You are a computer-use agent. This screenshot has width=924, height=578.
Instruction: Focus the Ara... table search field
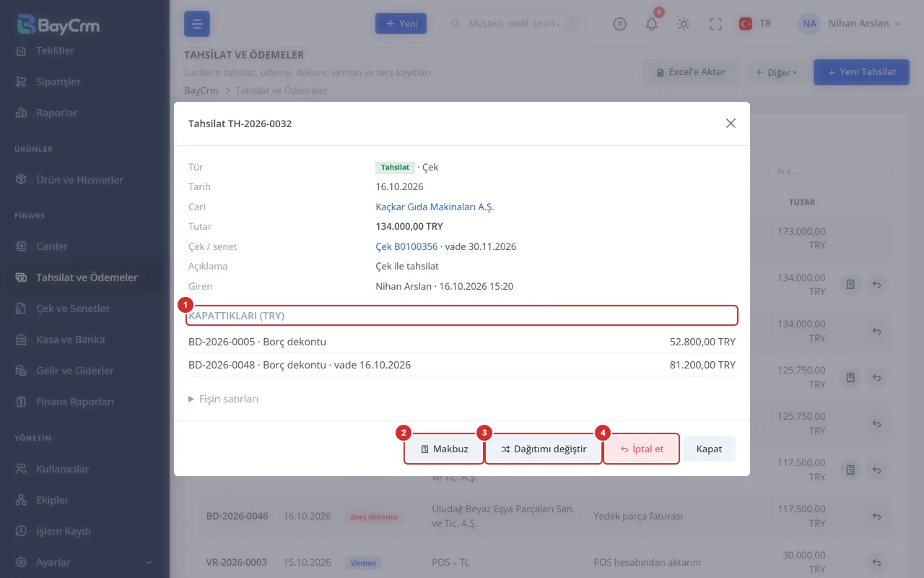coord(831,171)
